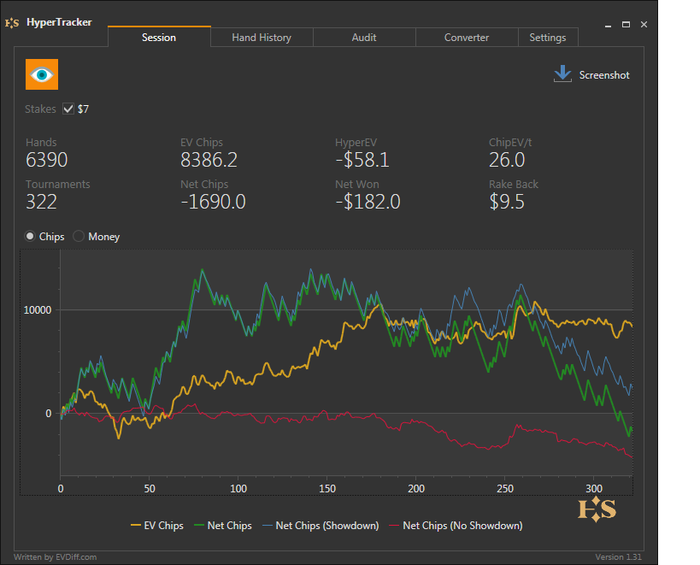Switch to the Hand History tab
The width and height of the screenshot is (700, 565).
[x=261, y=38]
